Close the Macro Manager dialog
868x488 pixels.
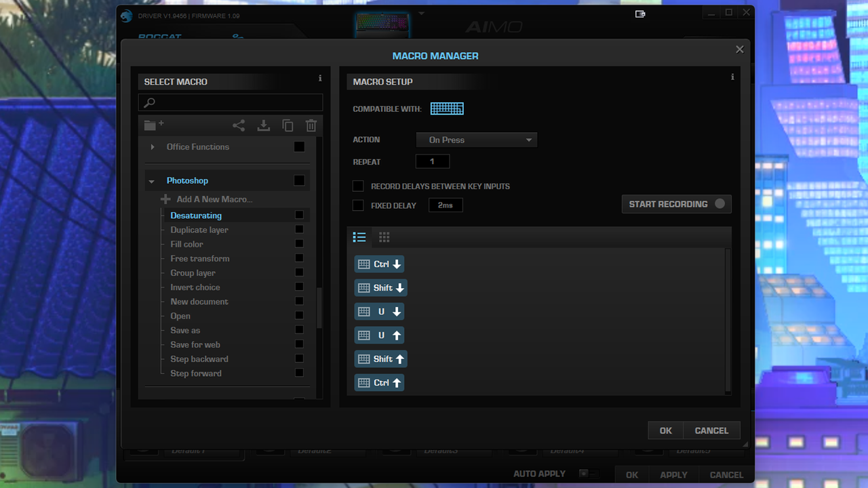[x=740, y=49]
